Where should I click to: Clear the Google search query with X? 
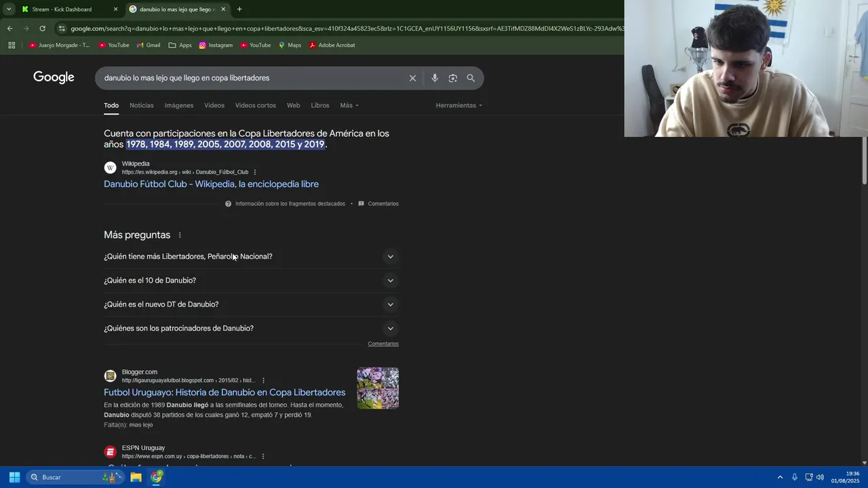[412, 78]
